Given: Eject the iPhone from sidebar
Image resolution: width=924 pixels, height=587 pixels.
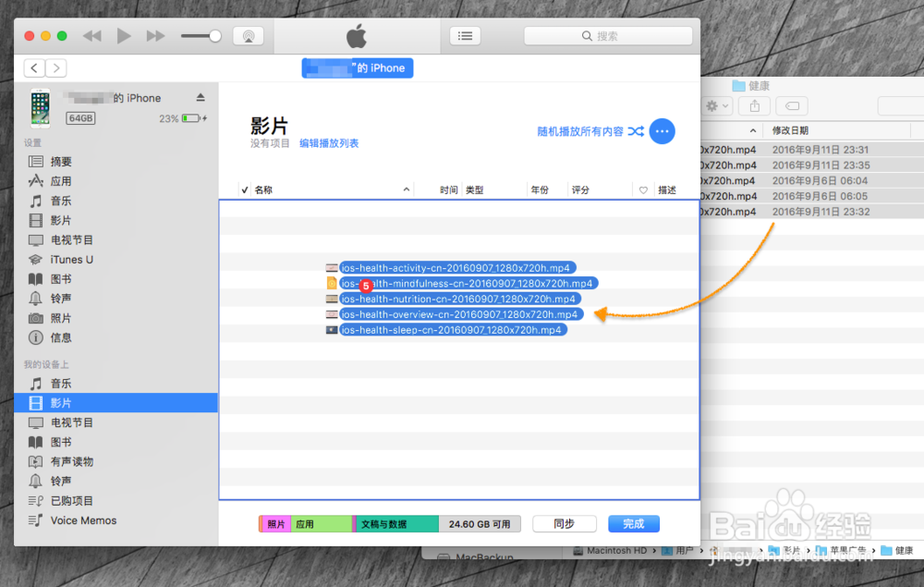Looking at the screenshot, I should coord(201,97).
